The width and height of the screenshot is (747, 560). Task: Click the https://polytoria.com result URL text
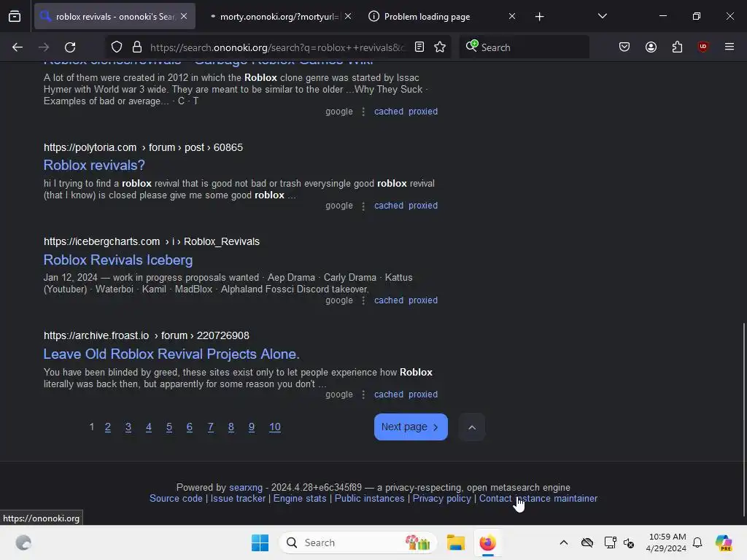[x=90, y=147]
